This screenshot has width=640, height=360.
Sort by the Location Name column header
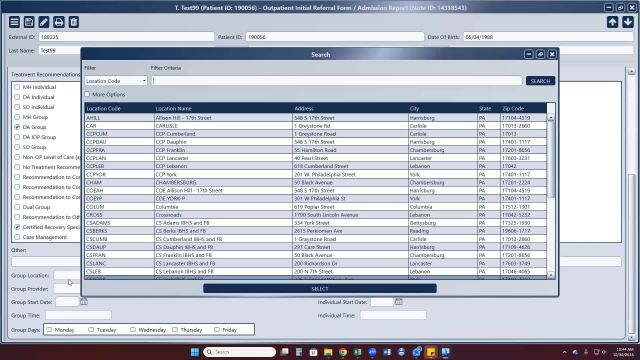(x=223, y=108)
